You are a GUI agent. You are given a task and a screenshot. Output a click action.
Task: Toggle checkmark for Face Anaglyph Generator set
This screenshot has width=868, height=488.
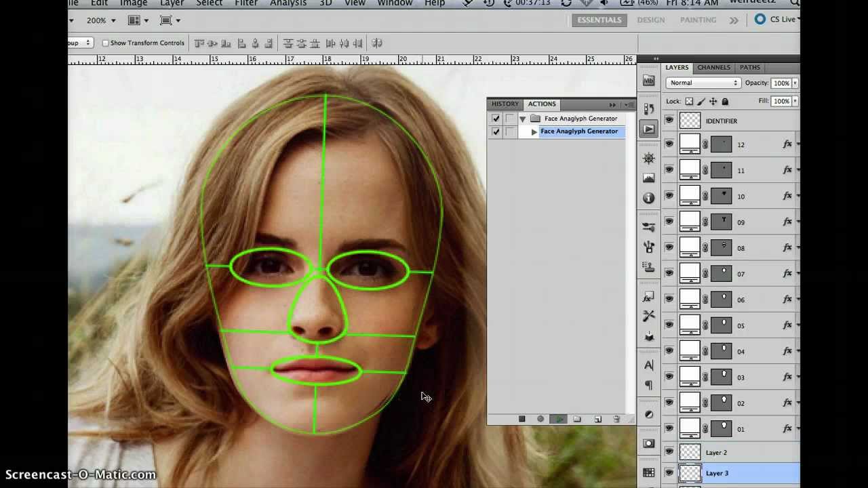[x=496, y=119]
